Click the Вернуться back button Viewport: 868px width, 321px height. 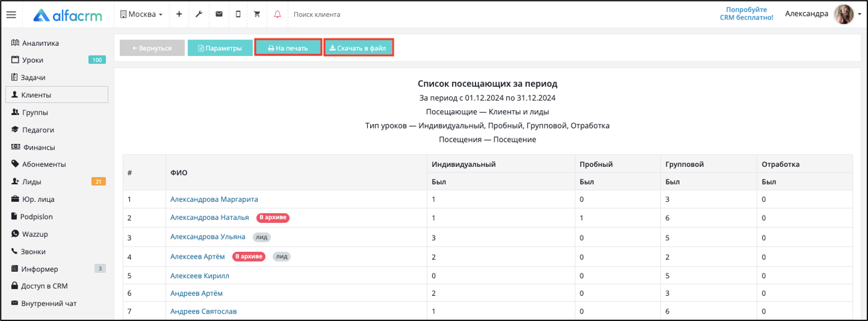(x=152, y=48)
